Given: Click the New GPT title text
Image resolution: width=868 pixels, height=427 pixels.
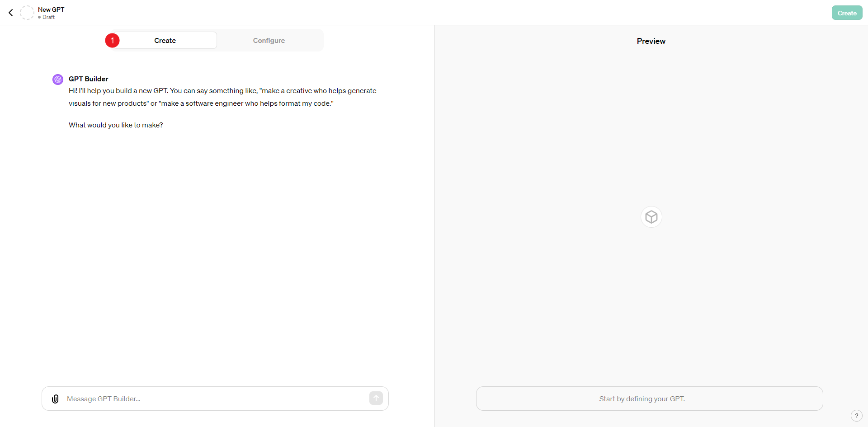Looking at the screenshot, I should click(51, 9).
